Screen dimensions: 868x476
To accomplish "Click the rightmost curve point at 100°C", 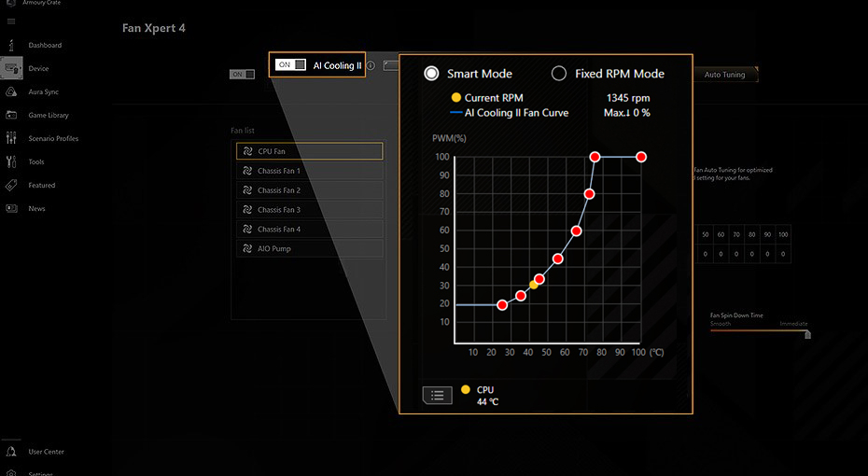I will [641, 157].
